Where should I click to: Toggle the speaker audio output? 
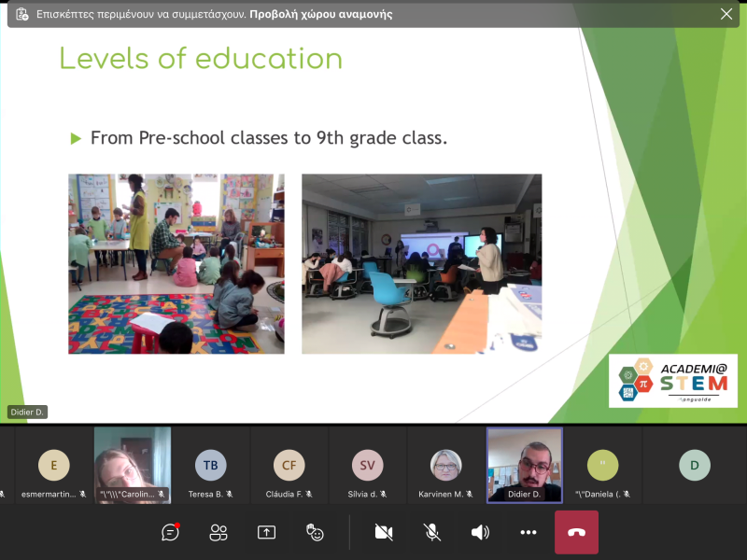480,532
